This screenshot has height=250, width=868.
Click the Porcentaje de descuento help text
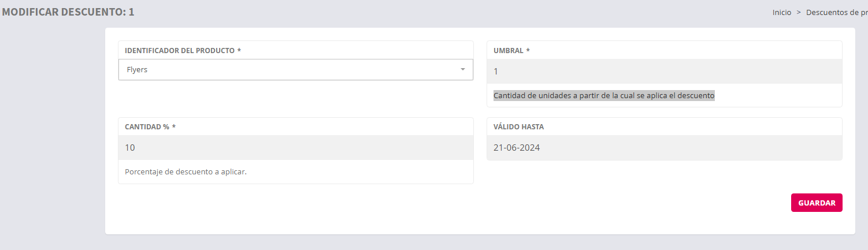click(186, 172)
